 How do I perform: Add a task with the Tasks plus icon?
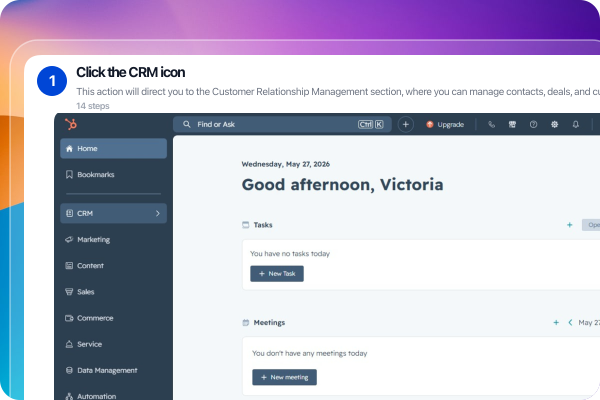coord(569,225)
